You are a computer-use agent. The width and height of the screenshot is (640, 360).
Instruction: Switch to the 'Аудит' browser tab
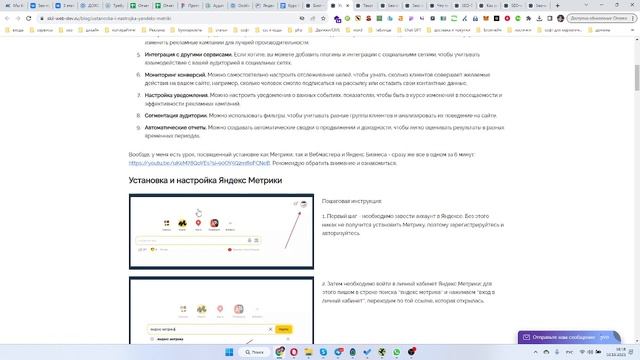pos(214,6)
